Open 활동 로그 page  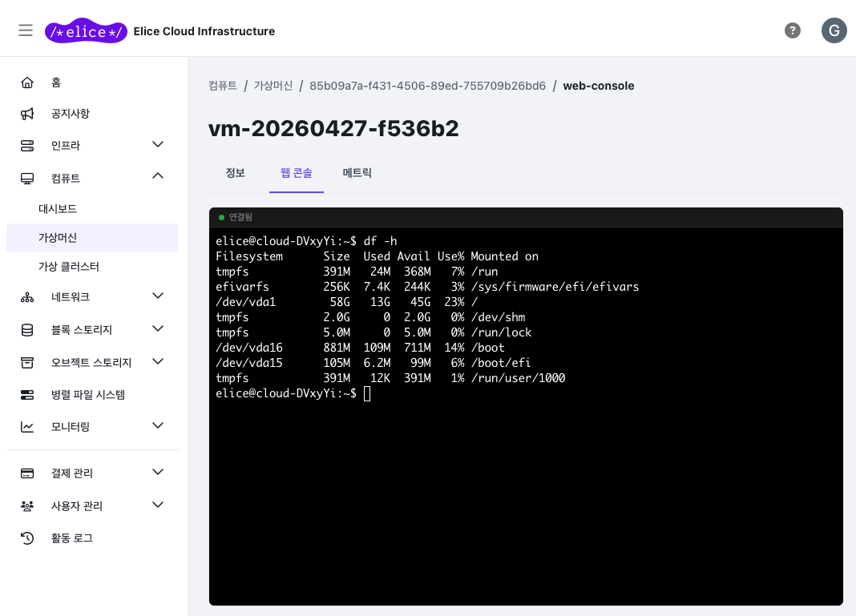click(72, 538)
